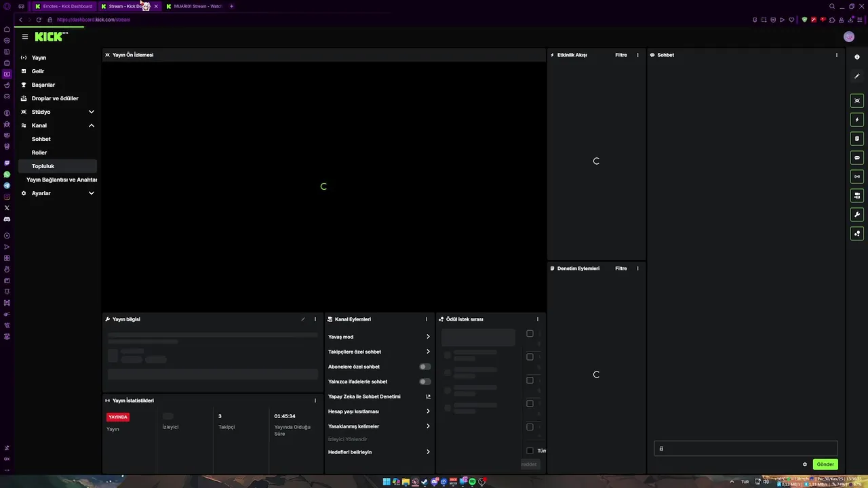Toggle the stream info widget icon in rail
Image resolution: width=868 pixels, height=488 pixels.
(x=857, y=195)
